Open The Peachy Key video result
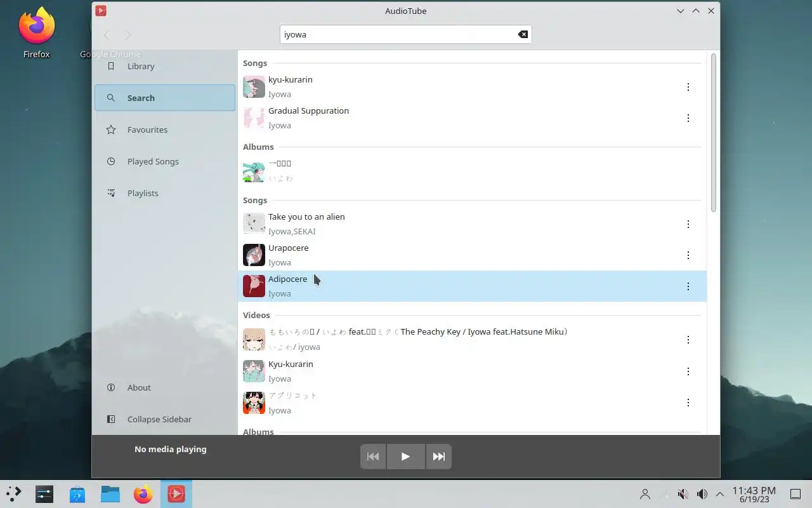 (472, 340)
